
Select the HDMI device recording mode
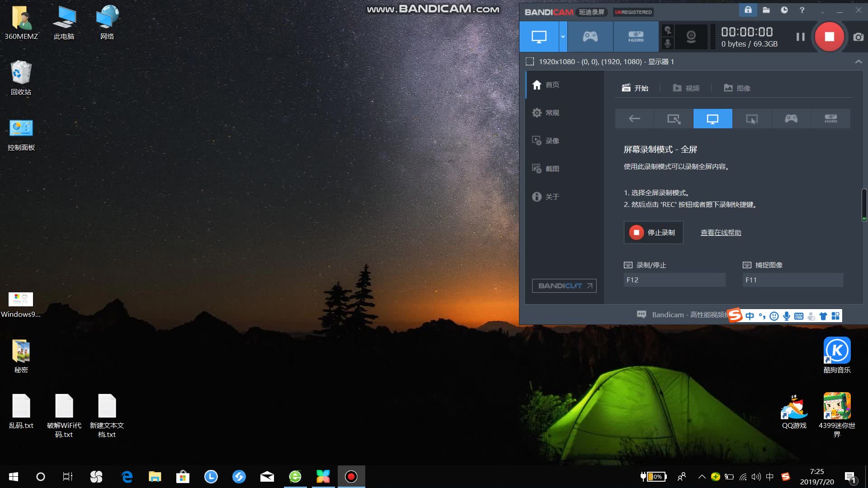tap(636, 37)
